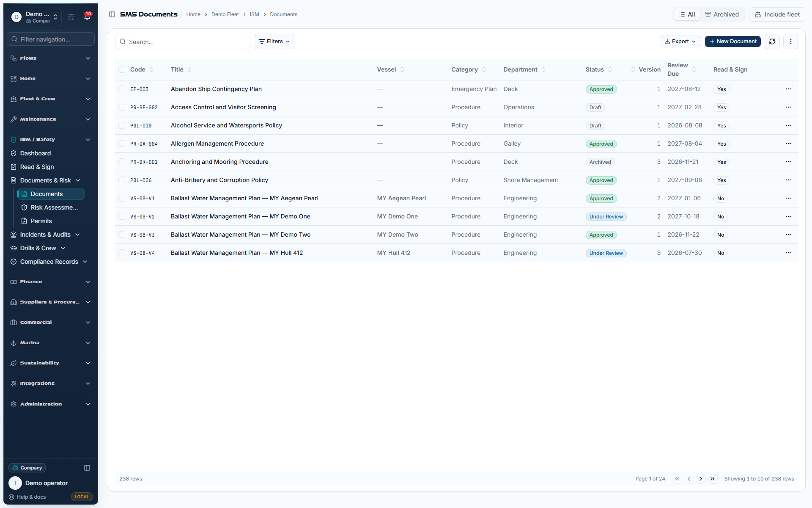Expand the Finance section
812x508 pixels.
click(51, 282)
